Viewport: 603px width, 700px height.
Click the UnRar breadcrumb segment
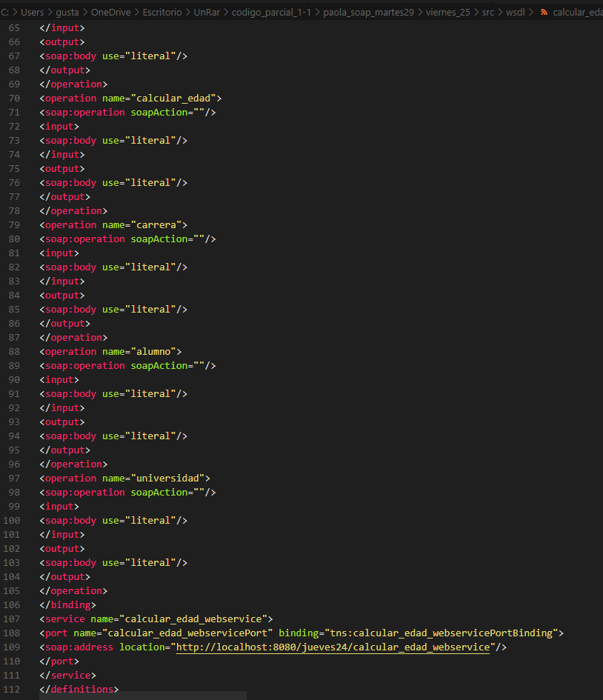207,13
